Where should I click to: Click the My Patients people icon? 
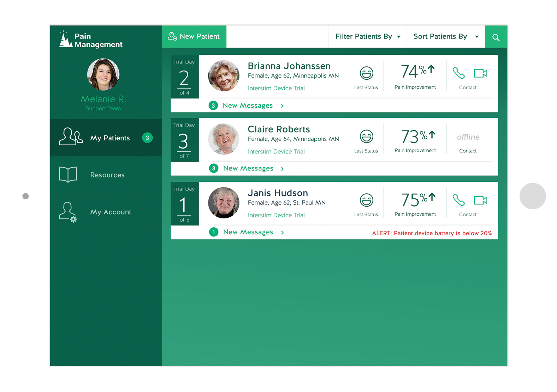71,137
